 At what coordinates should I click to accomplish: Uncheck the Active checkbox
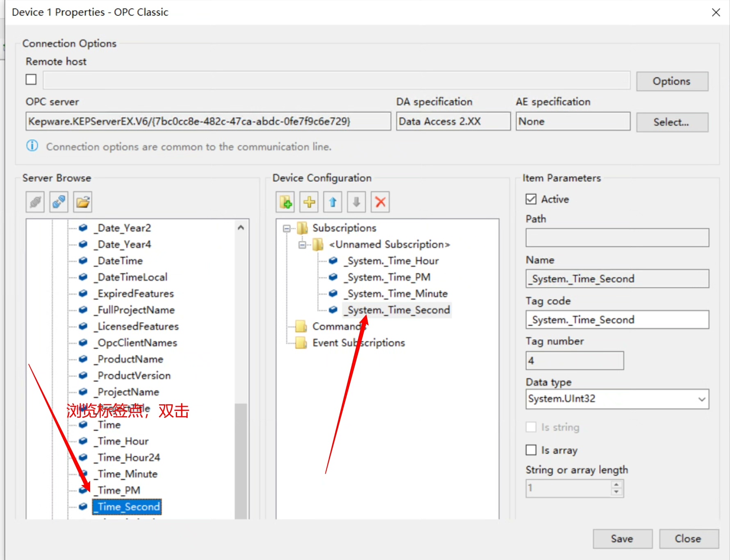531,199
